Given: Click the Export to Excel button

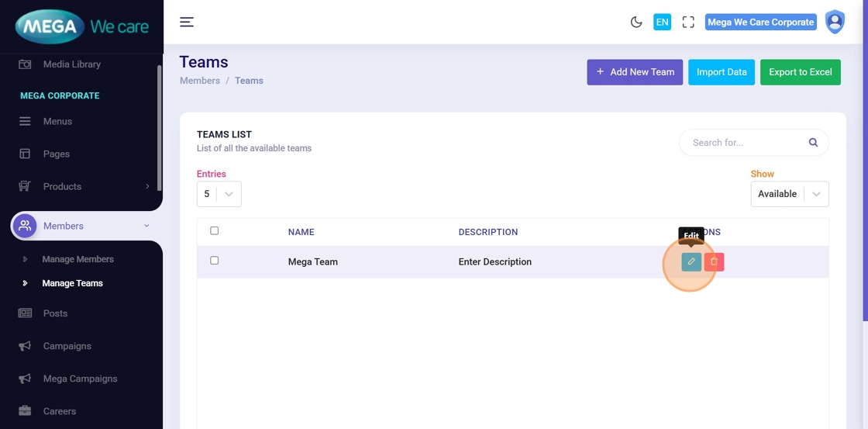Looking at the screenshot, I should (800, 72).
